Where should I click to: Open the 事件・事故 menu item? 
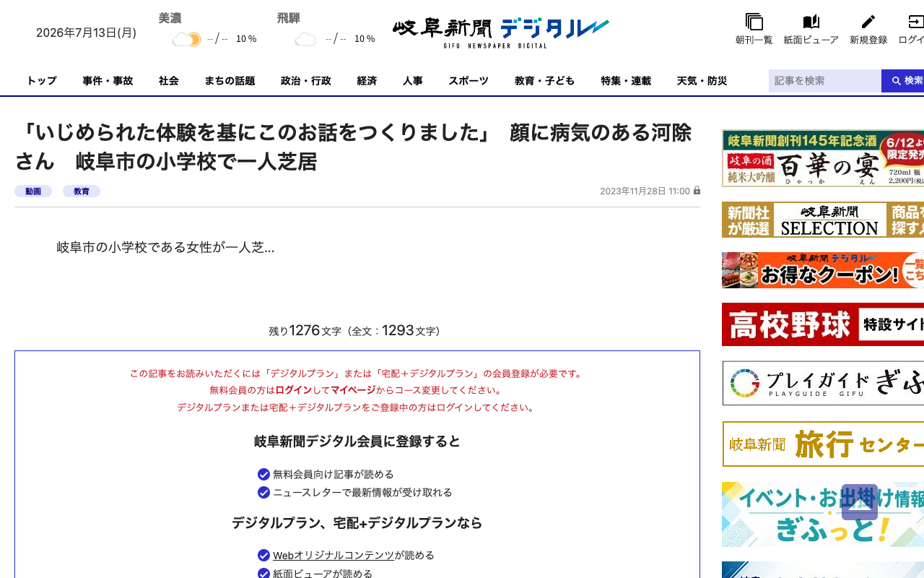click(x=108, y=81)
